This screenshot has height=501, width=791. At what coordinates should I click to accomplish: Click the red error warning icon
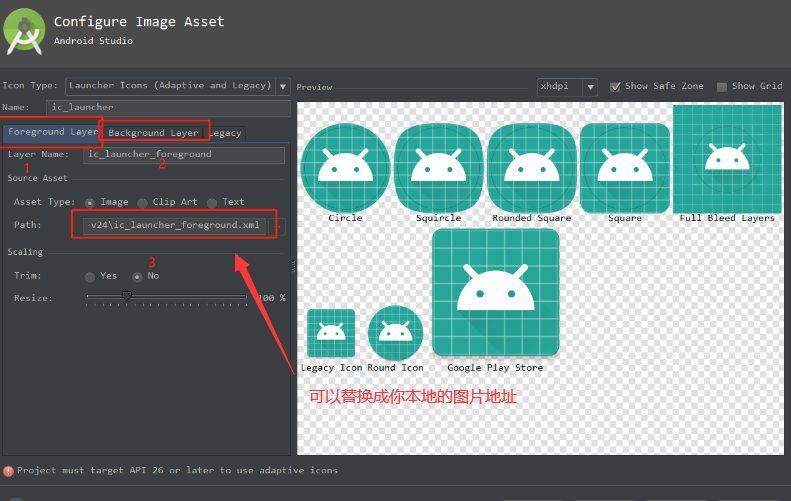8,471
